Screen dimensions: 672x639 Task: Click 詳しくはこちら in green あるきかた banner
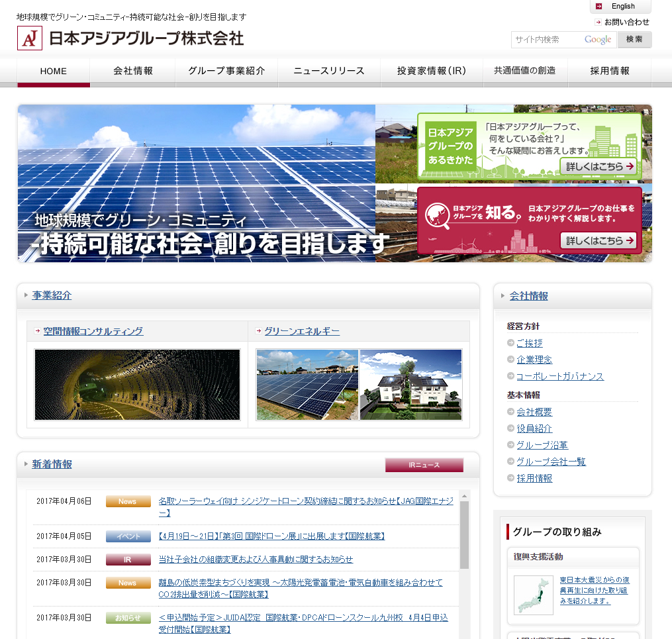pos(599,166)
